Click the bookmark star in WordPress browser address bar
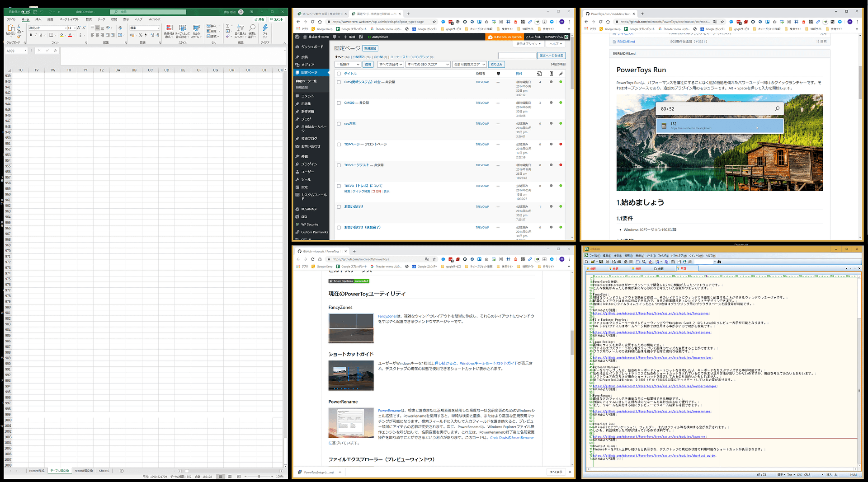 (x=434, y=22)
